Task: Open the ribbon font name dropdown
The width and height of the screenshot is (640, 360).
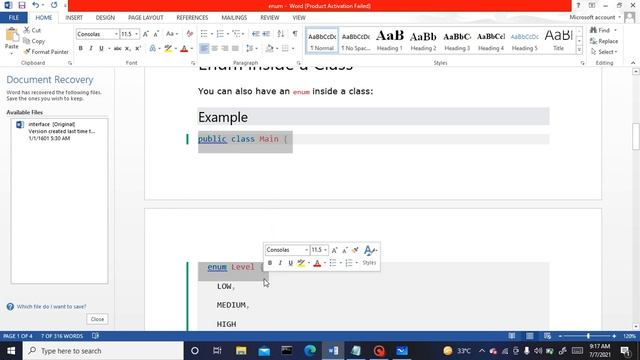Action: 116,34
